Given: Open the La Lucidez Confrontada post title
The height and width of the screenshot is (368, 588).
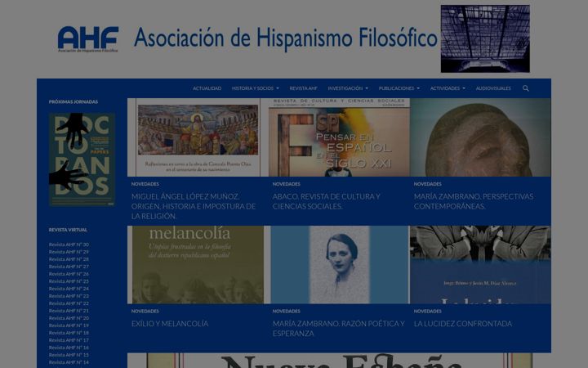Looking at the screenshot, I should 463,324.
